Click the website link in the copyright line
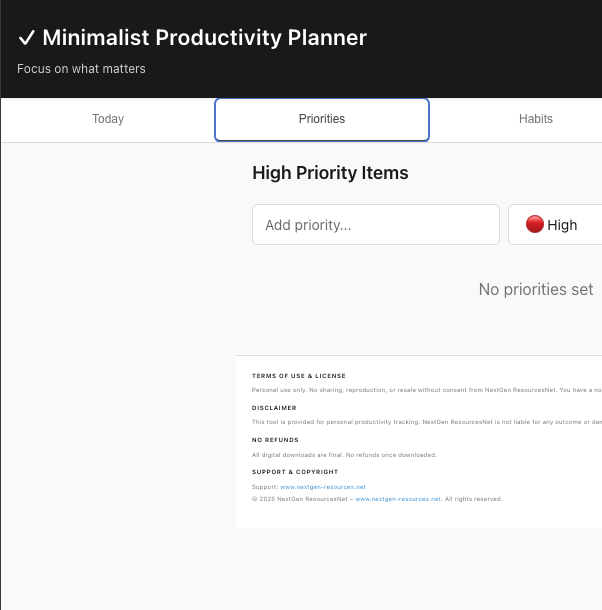 (x=398, y=498)
